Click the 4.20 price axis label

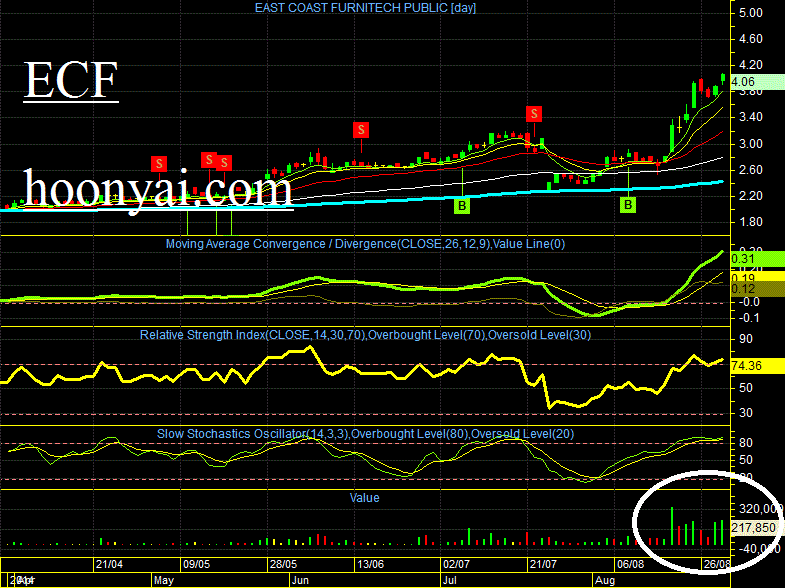point(750,65)
